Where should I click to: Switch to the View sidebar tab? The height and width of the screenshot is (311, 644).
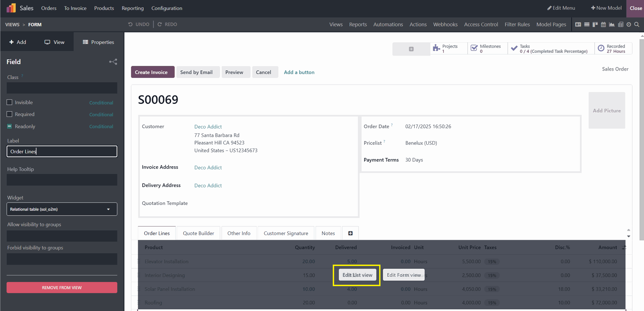[54, 42]
